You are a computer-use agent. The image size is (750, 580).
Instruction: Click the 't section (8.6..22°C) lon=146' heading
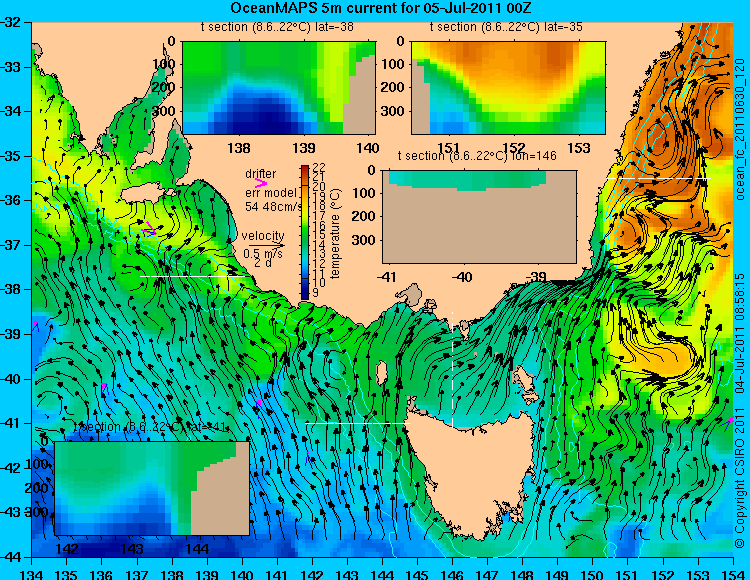tap(477, 156)
